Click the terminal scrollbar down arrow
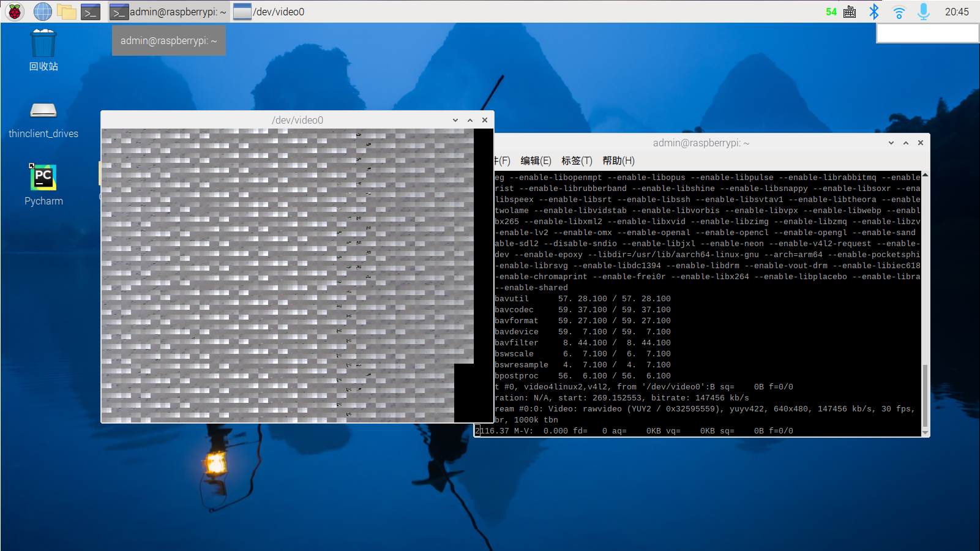 [x=925, y=432]
